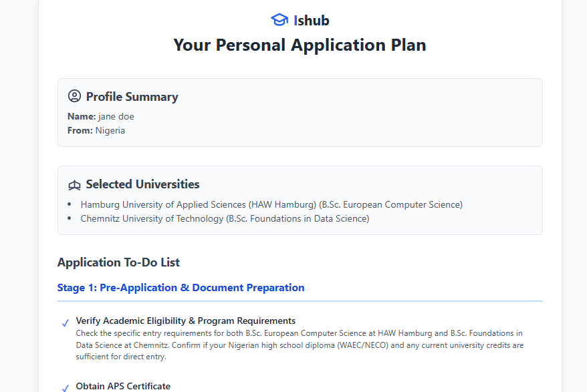Select the Your Personal Application Plan heading
The image size is (587, 392).
click(x=300, y=45)
